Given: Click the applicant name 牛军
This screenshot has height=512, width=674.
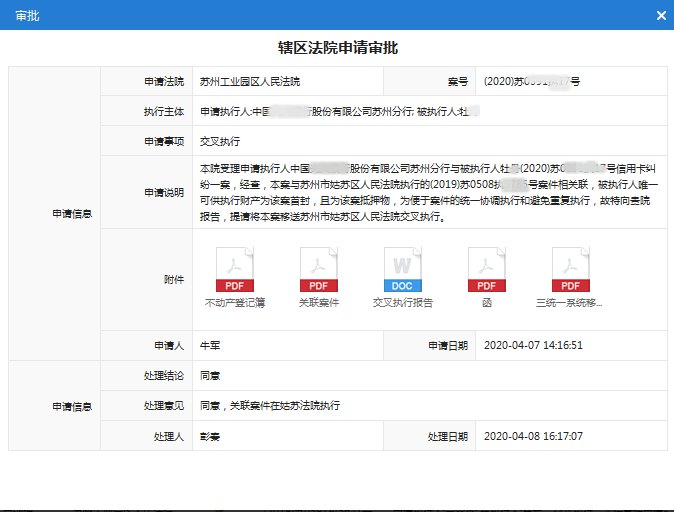Looking at the screenshot, I should [210, 345].
